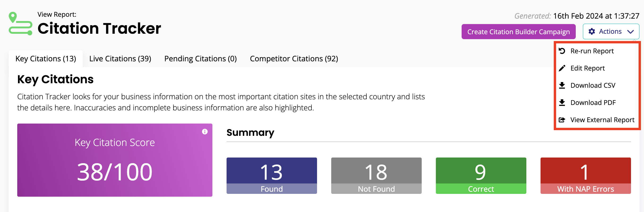Click the Edit Report pencil icon
This screenshot has height=212, width=644.
tap(562, 68)
